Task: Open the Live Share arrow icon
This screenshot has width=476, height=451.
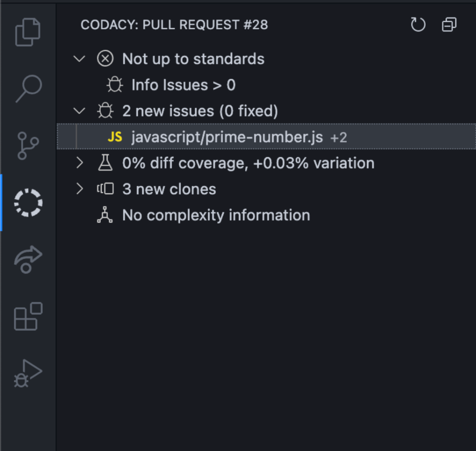Action: click(x=28, y=260)
